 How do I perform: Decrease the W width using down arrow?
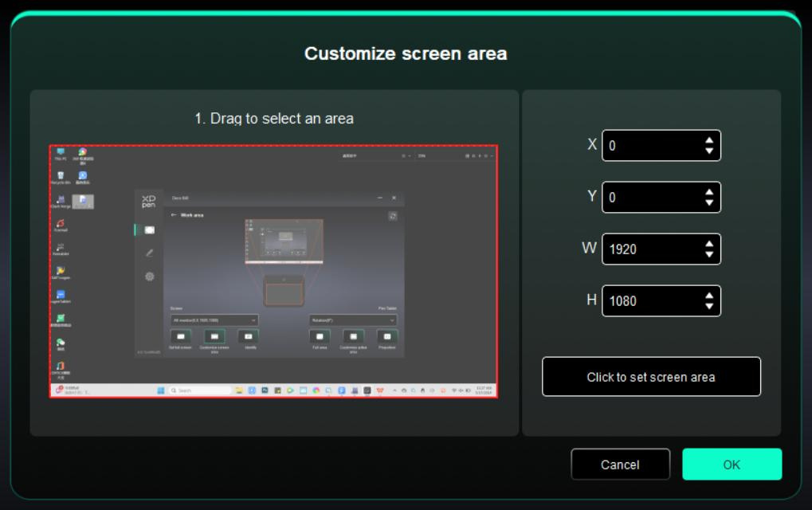point(709,254)
